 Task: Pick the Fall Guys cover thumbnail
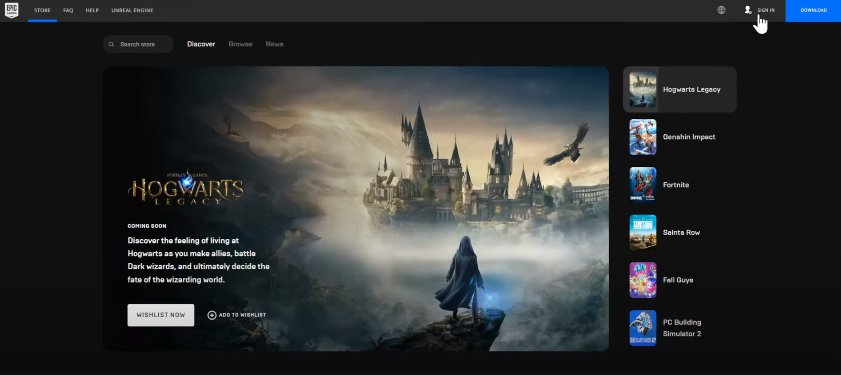click(643, 280)
